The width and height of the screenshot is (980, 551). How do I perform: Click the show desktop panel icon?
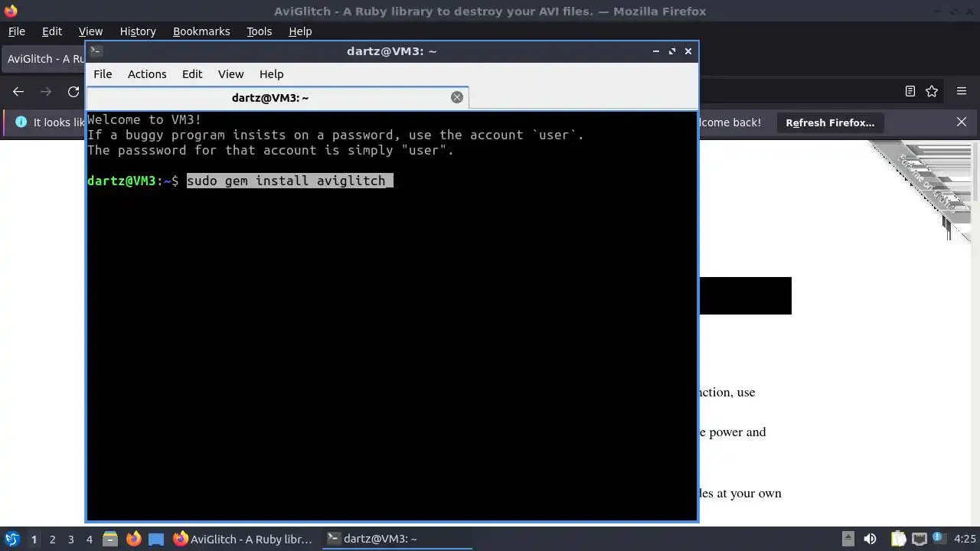tap(156, 539)
